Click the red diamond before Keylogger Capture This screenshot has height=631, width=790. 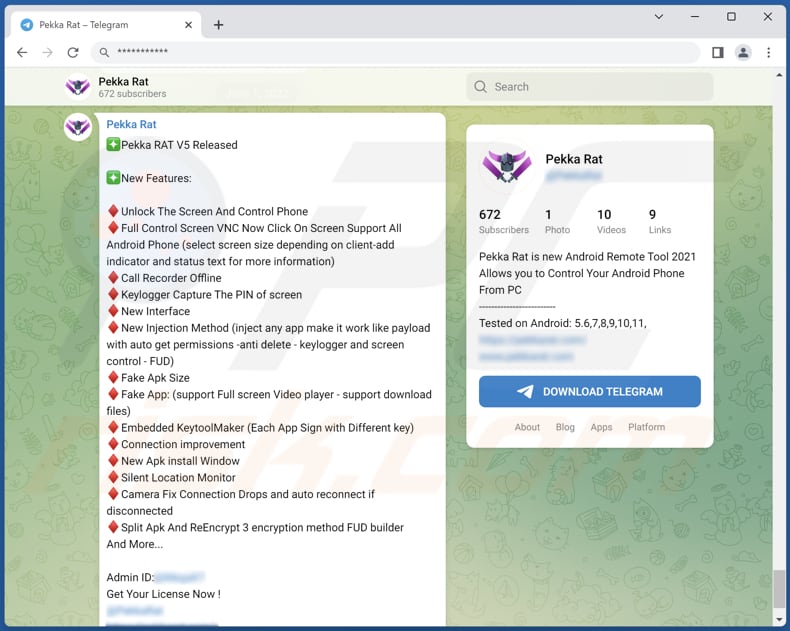tap(113, 294)
